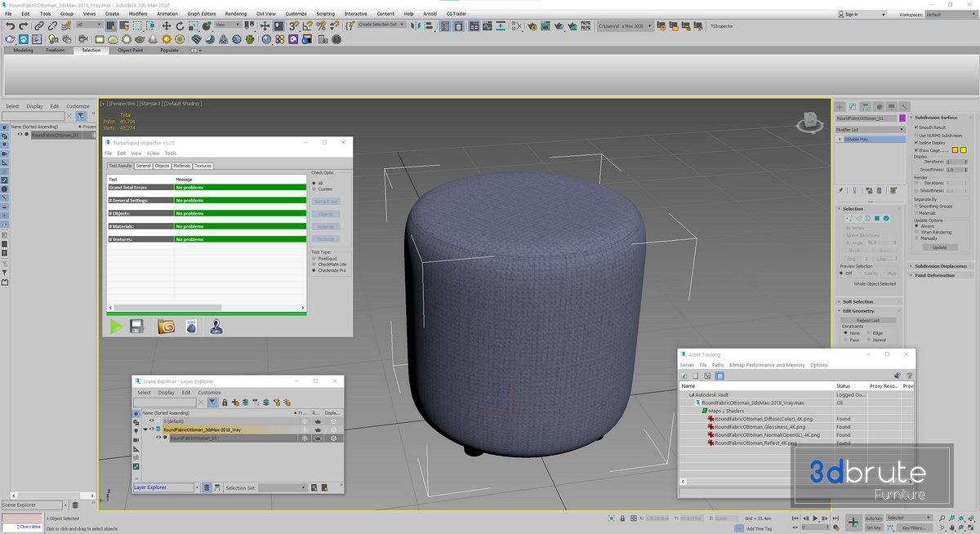980x534 pixels.
Task: Select the Rotate tool in main toolbar
Action: tap(180, 26)
